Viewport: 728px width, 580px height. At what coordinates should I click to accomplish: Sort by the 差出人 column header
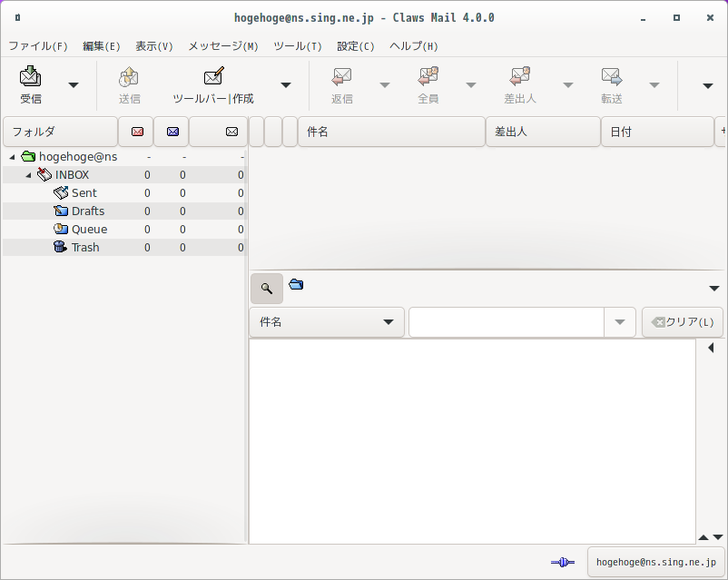click(543, 132)
